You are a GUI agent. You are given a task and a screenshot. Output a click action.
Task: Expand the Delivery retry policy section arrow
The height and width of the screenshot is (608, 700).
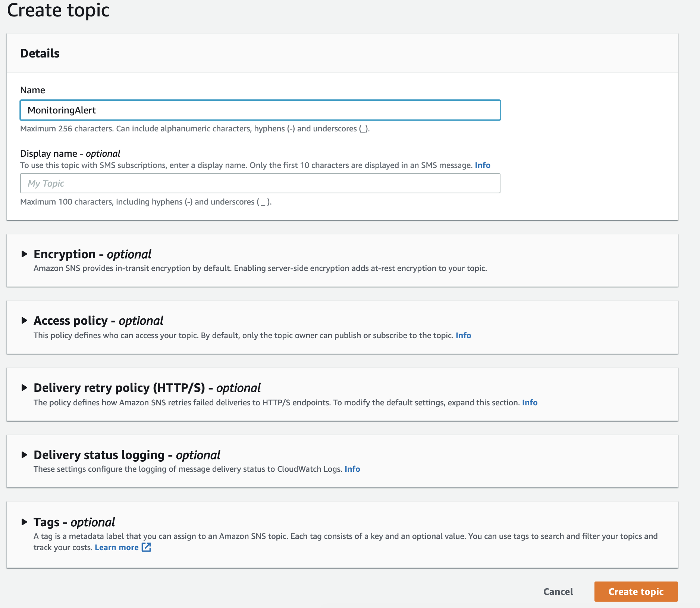24,388
